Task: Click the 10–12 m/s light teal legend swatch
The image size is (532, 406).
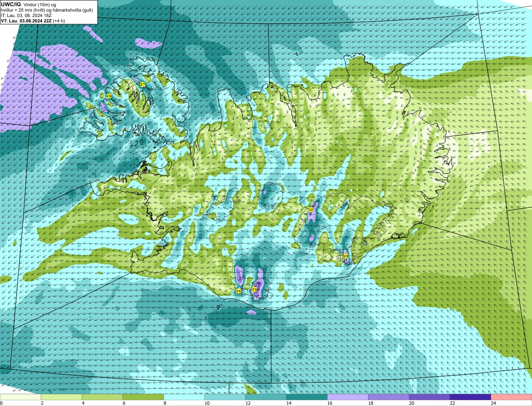Action: (225, 397)
